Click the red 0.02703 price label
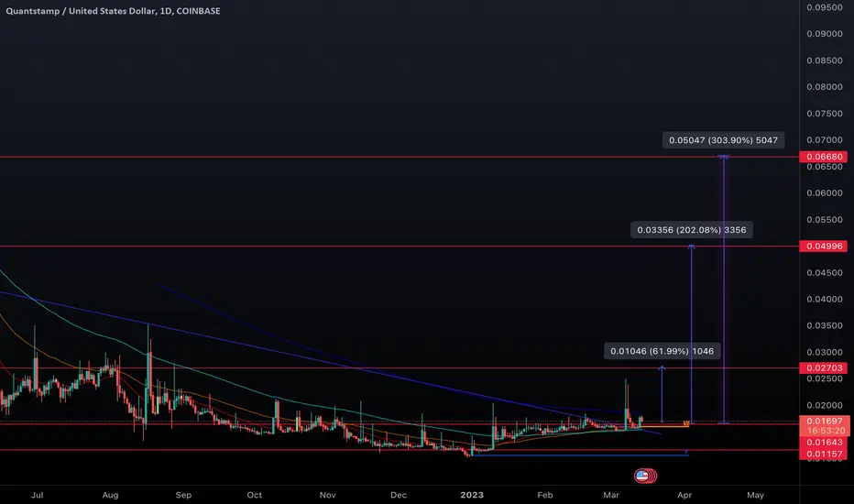The width and height of the screenshot is (854, 504). 824,368
